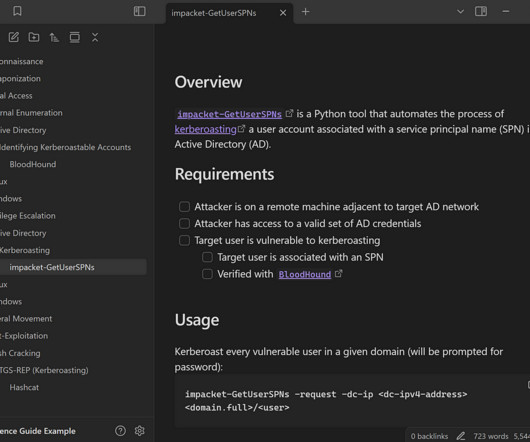The width and height of the screenshot is (530, 442).
Task: Show the 0 backlinks status item
Action: pyautogui.click(x=429, y=436)
